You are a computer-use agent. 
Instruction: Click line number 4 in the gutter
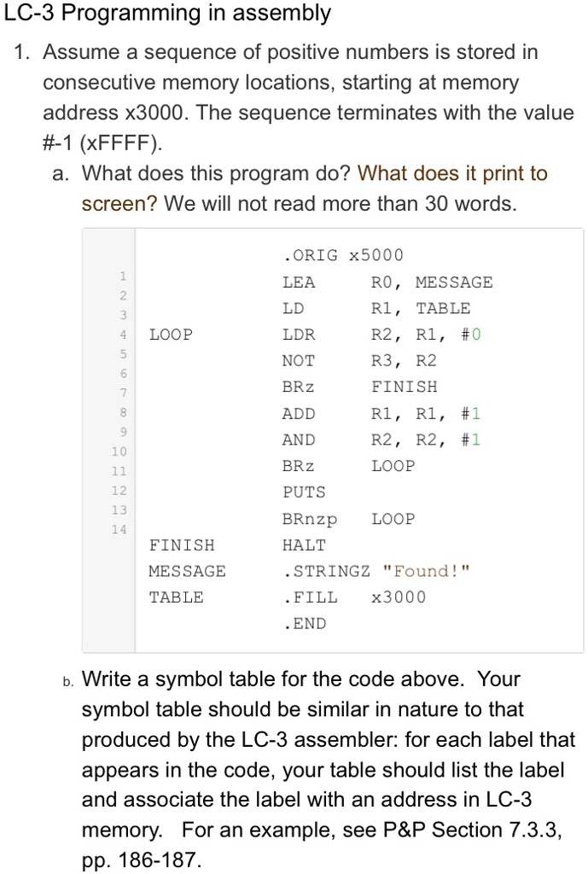(123, 335)
